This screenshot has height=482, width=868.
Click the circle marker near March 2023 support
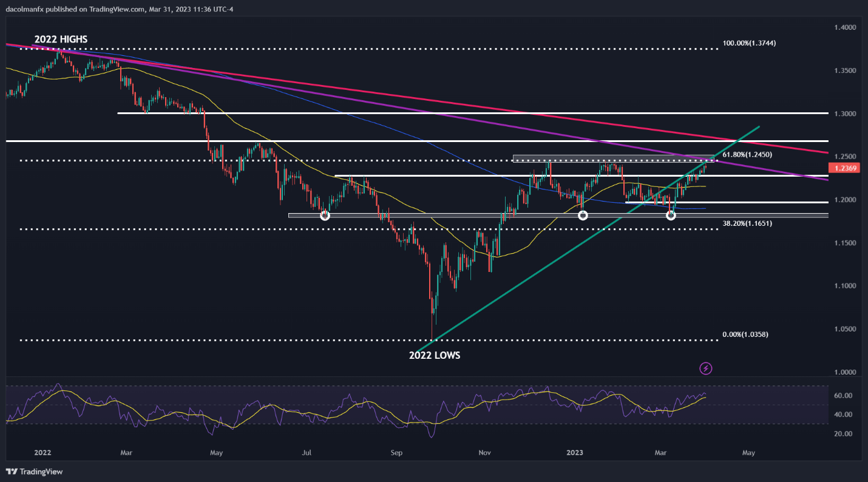pos(671,215)
